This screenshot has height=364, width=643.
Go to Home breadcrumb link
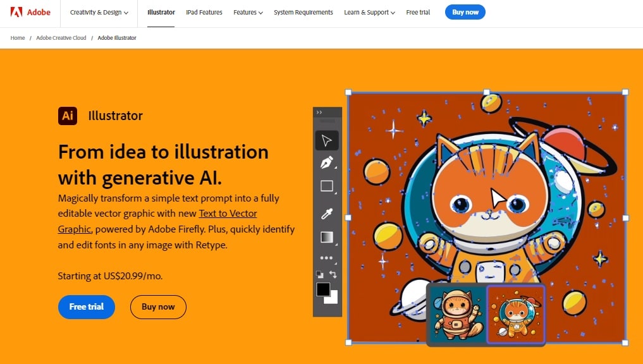(x=18, y=38)
